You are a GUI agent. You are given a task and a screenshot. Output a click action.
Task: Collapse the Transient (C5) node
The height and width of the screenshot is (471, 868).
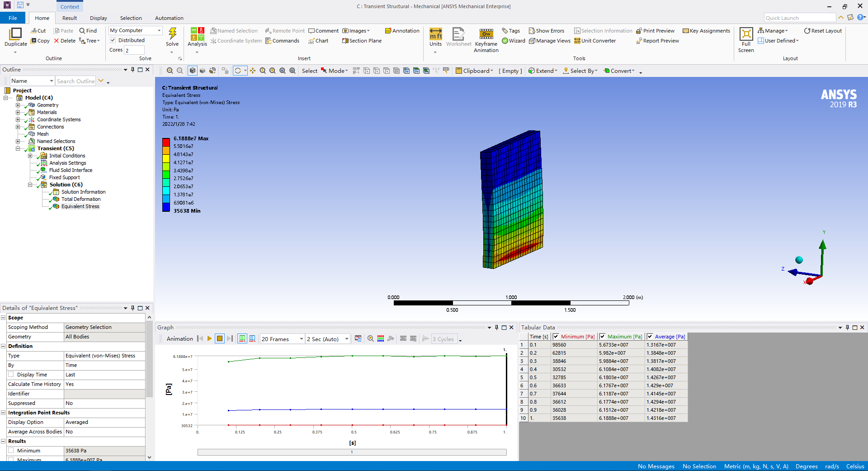pyautogui.click(x=18, y=148)
